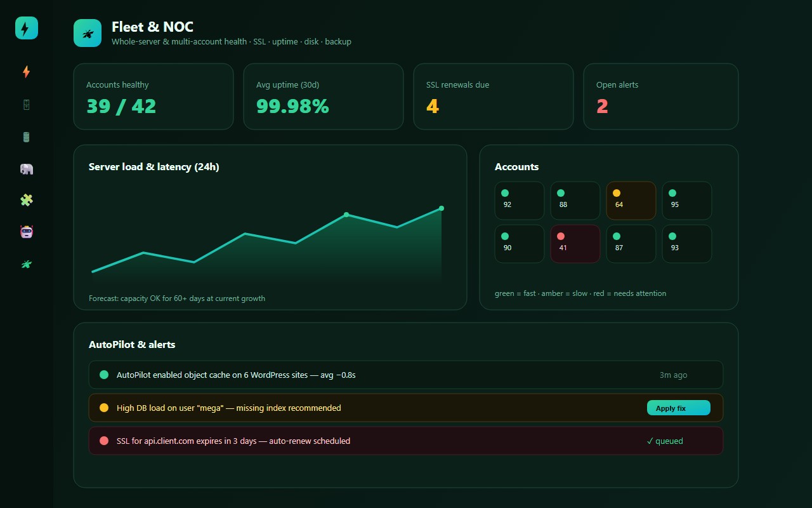Click the green status dot on cache alert
This screenshot has width=812, height=508.
tap(104, 375)
